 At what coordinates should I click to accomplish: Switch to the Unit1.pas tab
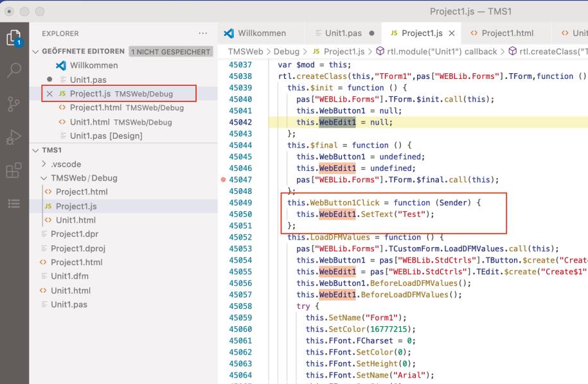tap(343, 33)
